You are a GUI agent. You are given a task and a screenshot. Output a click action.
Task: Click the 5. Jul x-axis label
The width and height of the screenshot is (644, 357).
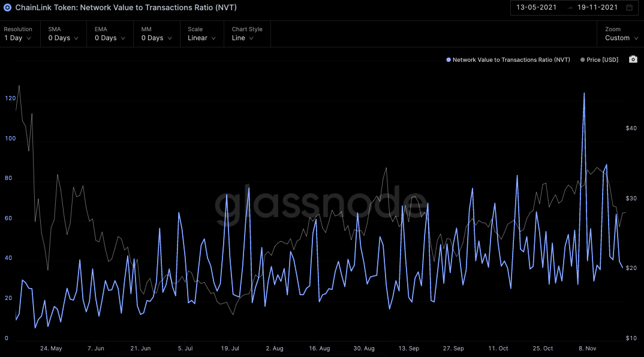tap(185, 349)
